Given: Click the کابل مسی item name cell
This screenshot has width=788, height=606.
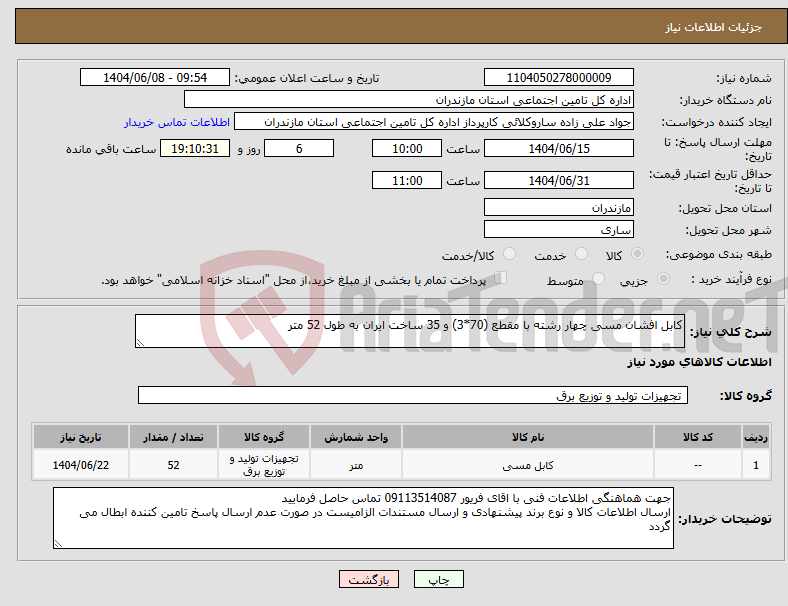Looking at the screenshot, I should pyautogui.click(x=528, y=465).
